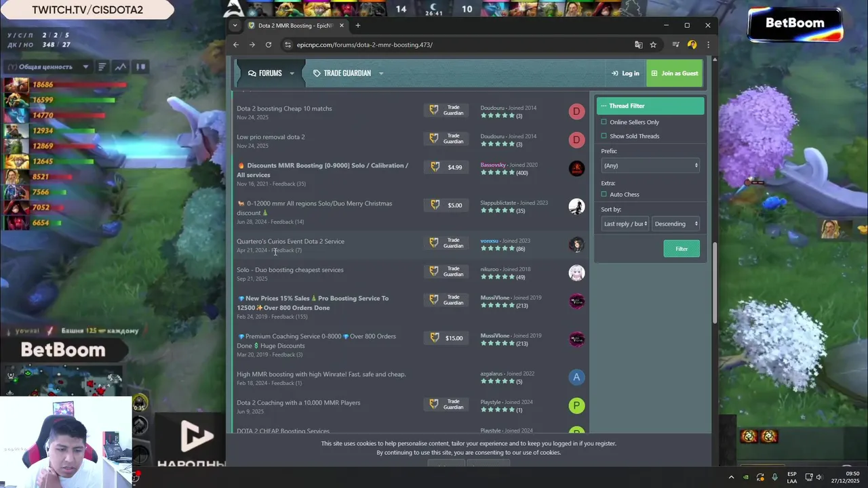Click the graph icon in Dota net worth panel
The width and height of the screenshot is (868, 488).
pos(121,66)
